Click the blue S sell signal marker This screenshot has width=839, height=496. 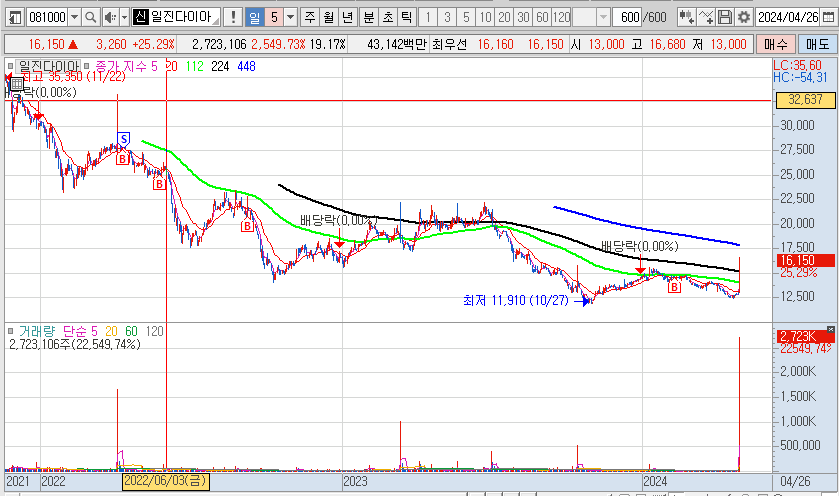click(x=124, y=140)
